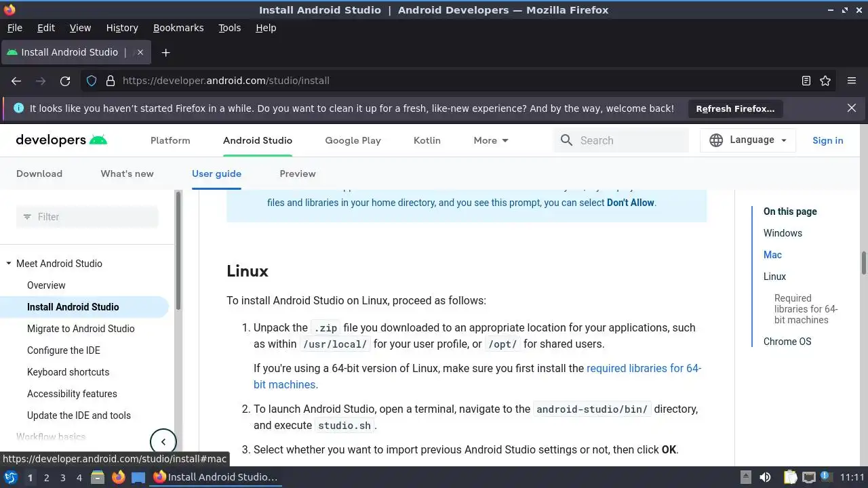Image resolution: width=868 pixels, height=488 pixels.
Task: Switch to the Preview tab
Action: pos(298,174)
